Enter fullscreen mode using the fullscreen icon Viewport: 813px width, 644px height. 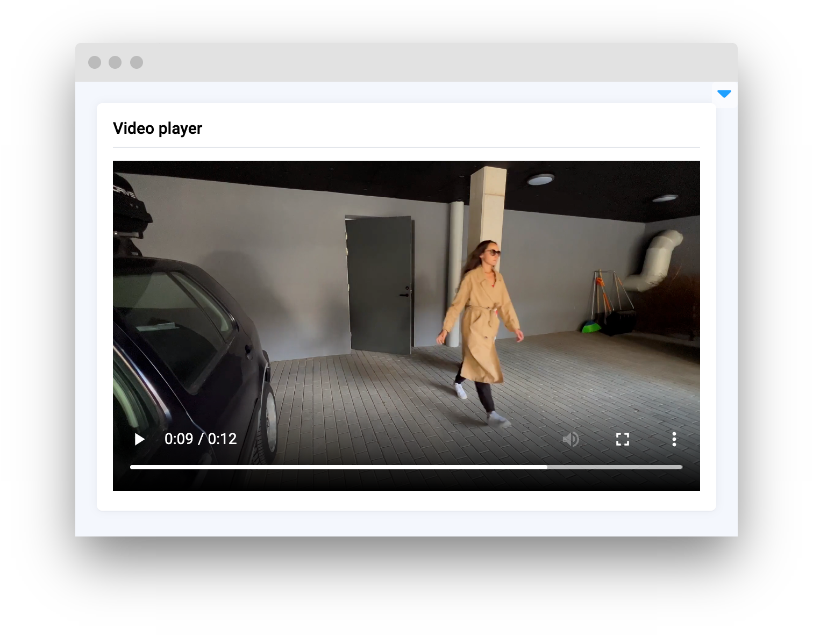coord(622,439)
